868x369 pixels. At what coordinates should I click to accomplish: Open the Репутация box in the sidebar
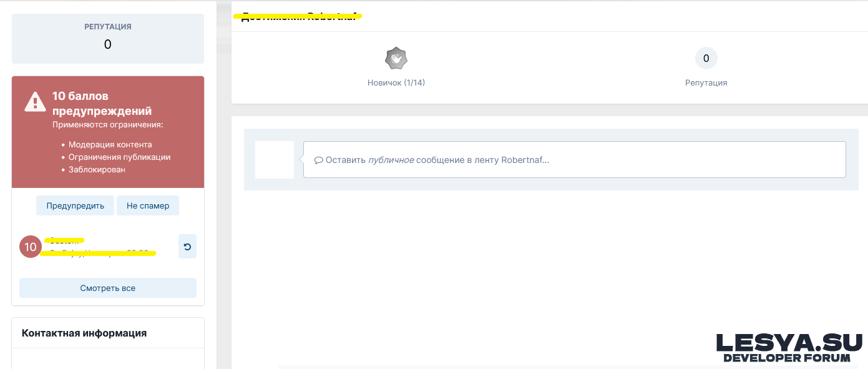[108, 38]
